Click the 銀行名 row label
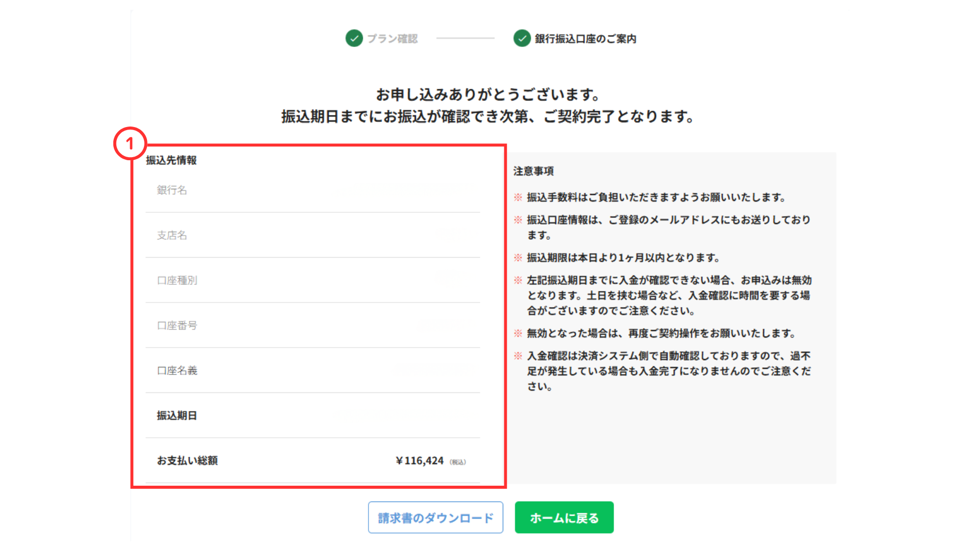Screen dimensions: 980x551 click(172, 190)
